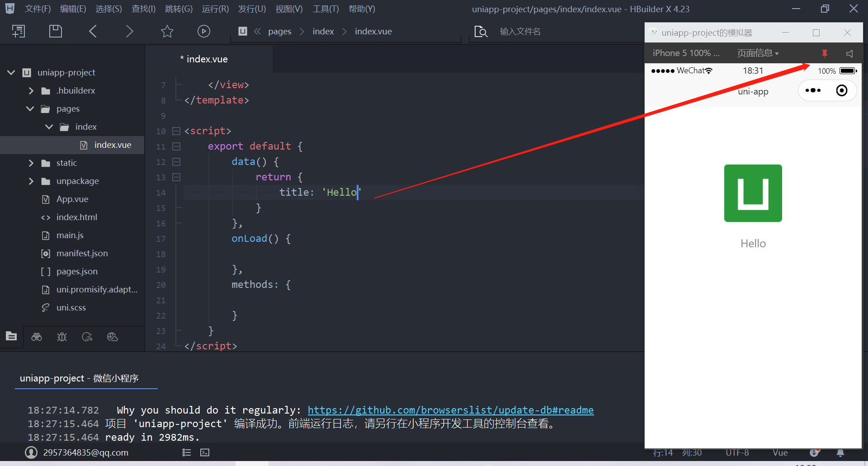Open the web/cloud deploy icon in sidebar
This screenshot has height=466, width=868.
click(x=112, y=337)
